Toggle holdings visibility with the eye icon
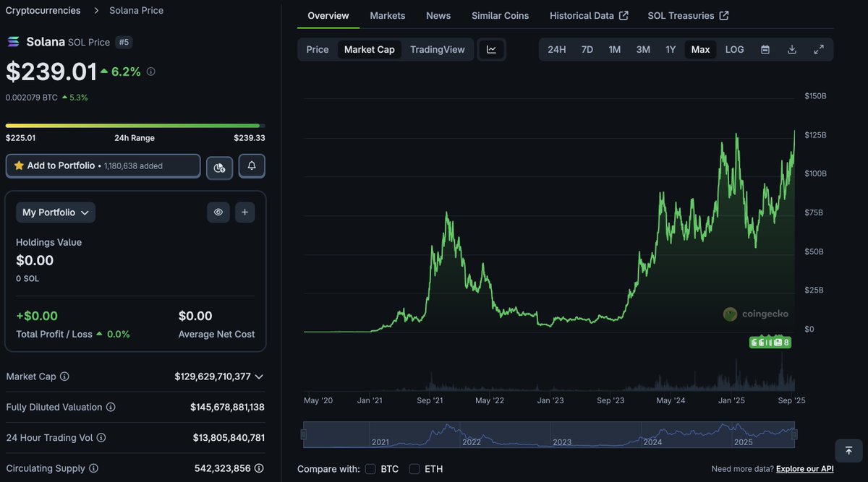 tap(218, 212)
